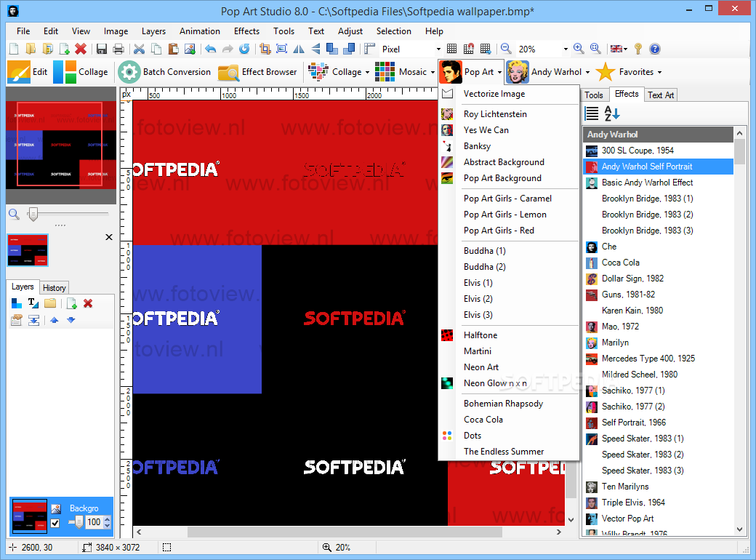Click the Collage button next to Edit
The image size is (756, 560).
[81, 72]
